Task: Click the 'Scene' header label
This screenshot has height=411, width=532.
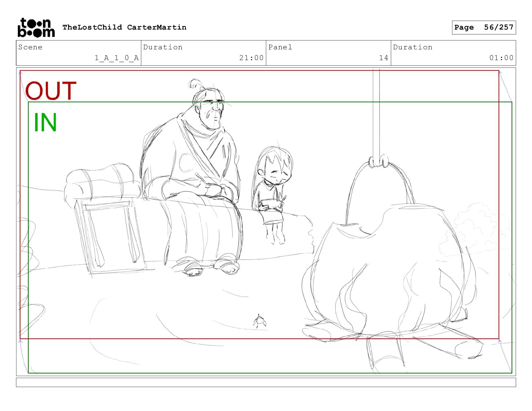Action: tap(30, 47)
